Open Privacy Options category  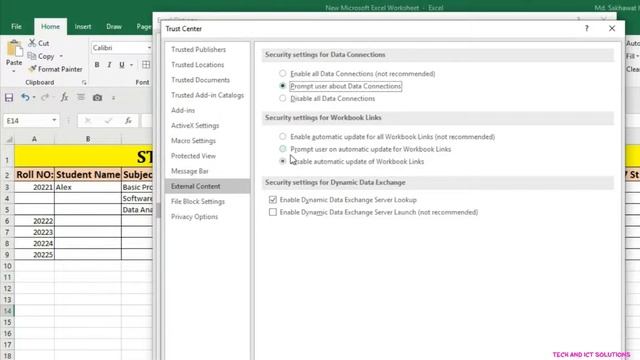[x=194, y=217]
